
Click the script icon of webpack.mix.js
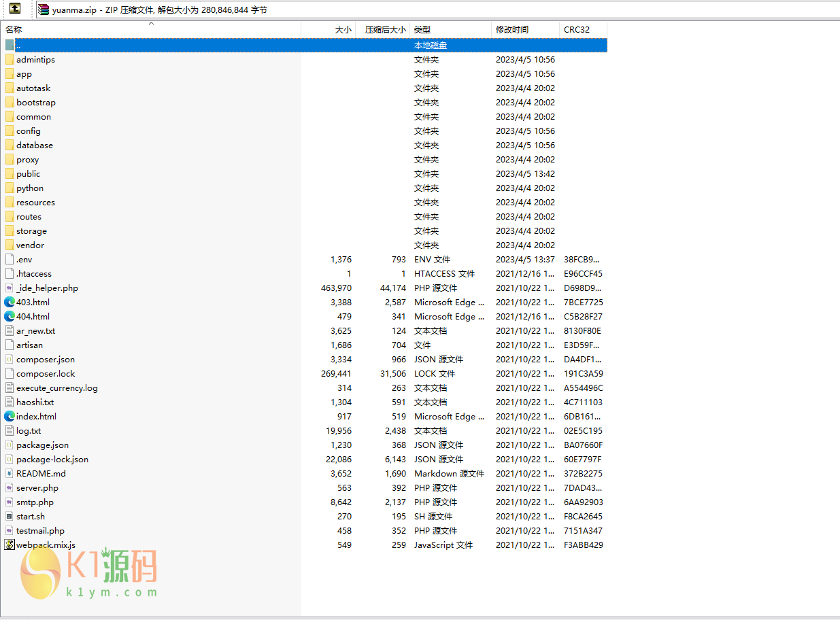click(10, 545)
